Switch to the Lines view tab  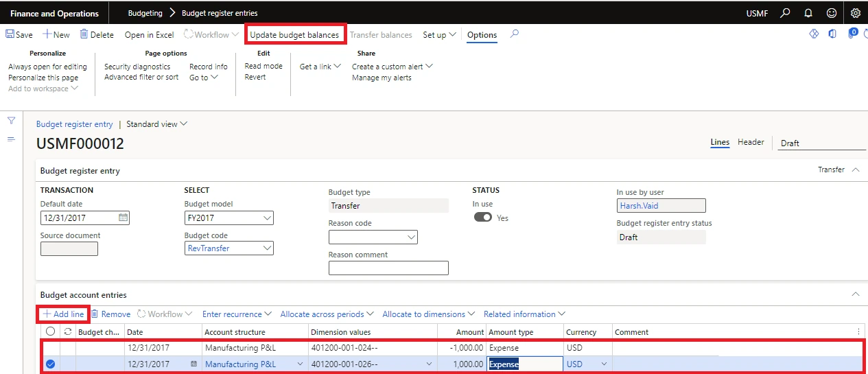pos(720,142)
